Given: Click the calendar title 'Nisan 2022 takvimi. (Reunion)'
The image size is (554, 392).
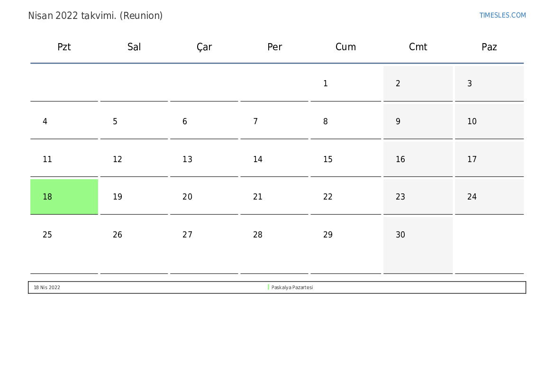Looking at the screenshot, I should click(x=95, y=16).
